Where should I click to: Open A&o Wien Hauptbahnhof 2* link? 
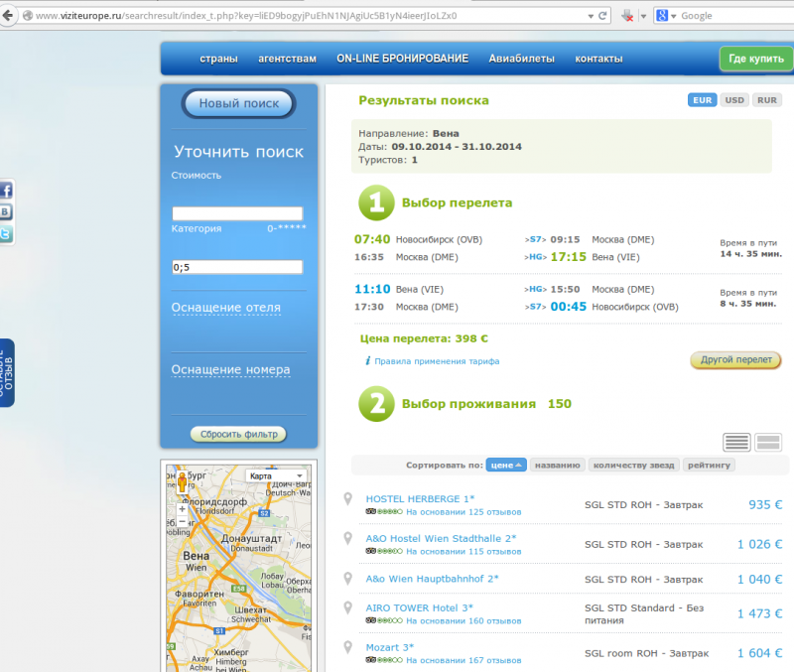[x=432, y=579]
